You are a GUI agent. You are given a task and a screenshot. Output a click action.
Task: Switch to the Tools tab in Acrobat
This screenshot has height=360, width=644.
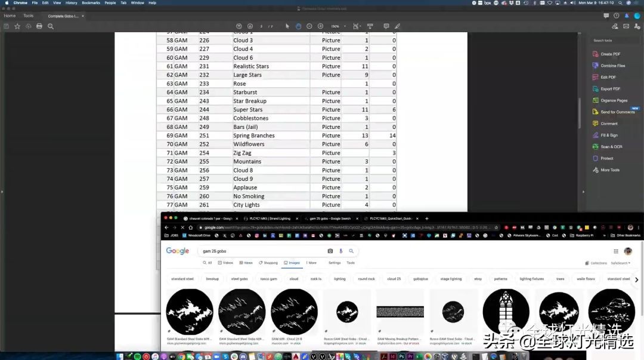29,16
